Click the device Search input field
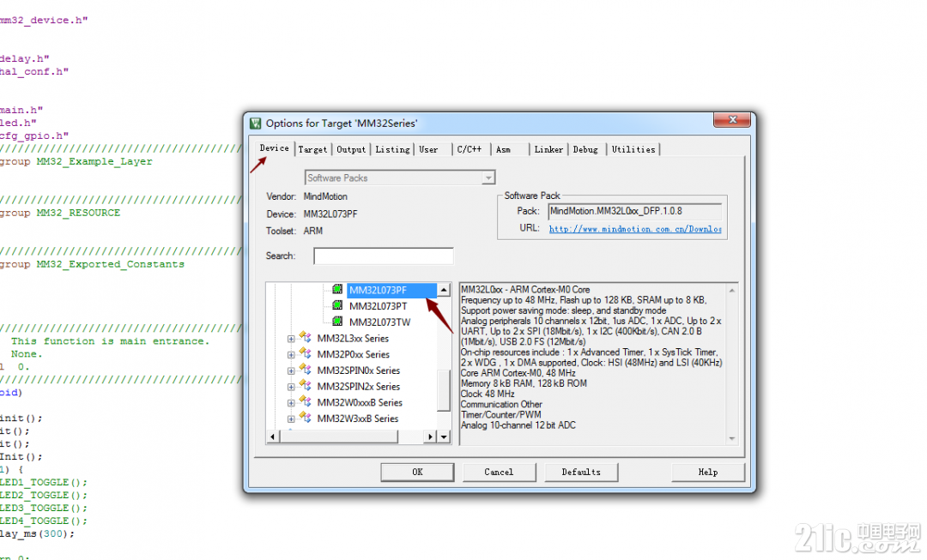The image size is (927, 560). tap(383, 256)
